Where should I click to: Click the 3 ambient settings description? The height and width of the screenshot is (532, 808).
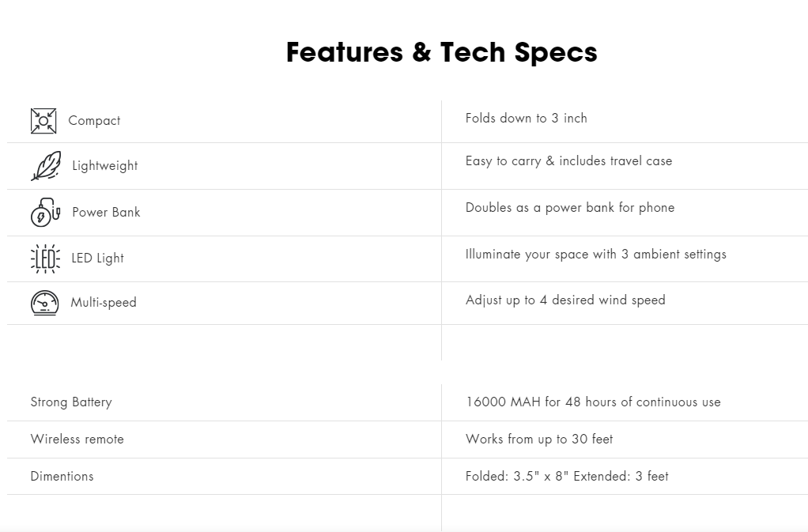tap(595, 255)
